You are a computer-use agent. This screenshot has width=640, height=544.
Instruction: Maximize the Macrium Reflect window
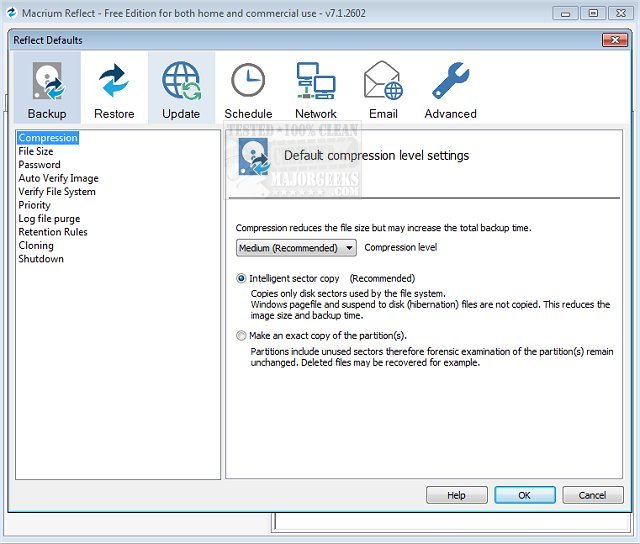[593, 13]
